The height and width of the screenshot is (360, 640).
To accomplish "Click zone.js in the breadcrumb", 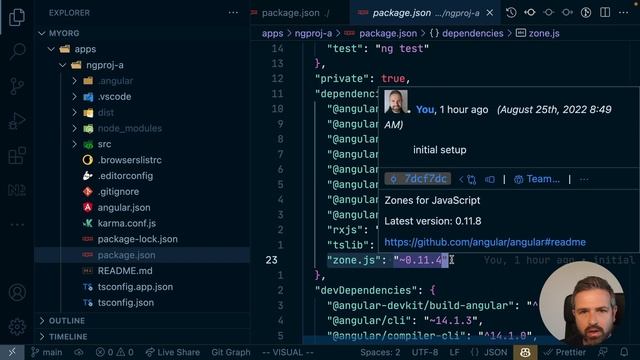I will [x=544, y=33].
